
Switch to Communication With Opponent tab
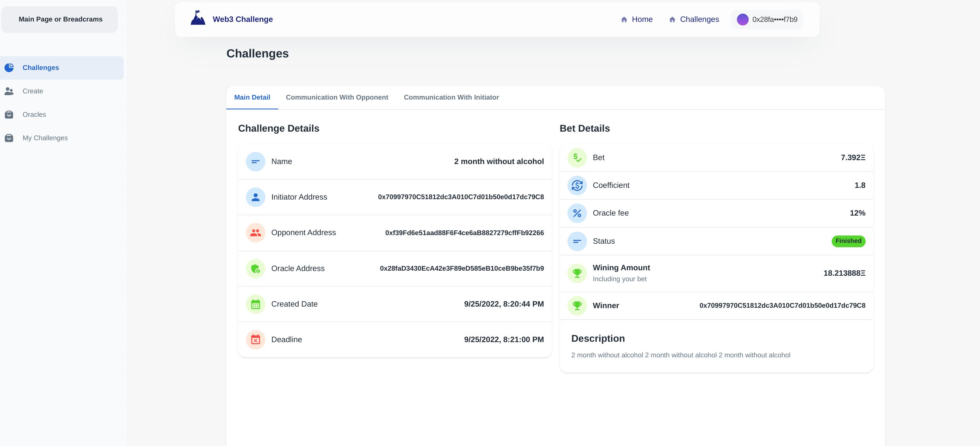[x=337, y=97]
